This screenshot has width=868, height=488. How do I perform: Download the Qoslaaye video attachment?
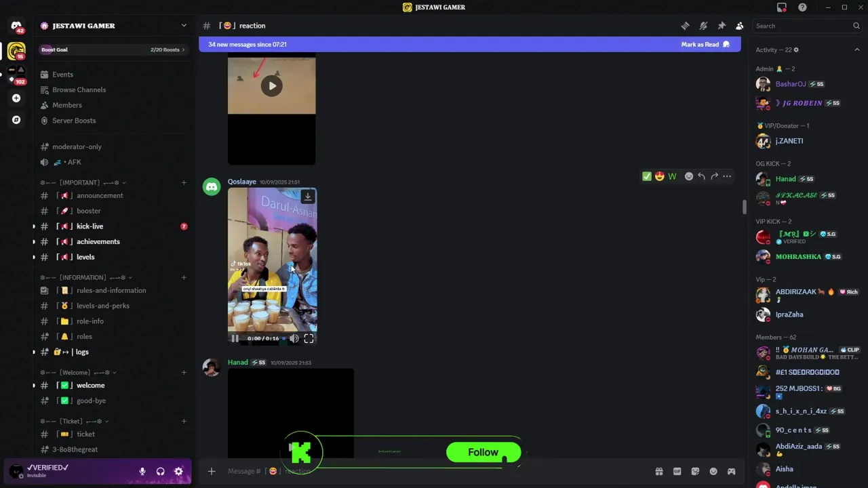(x=308, y=197)
